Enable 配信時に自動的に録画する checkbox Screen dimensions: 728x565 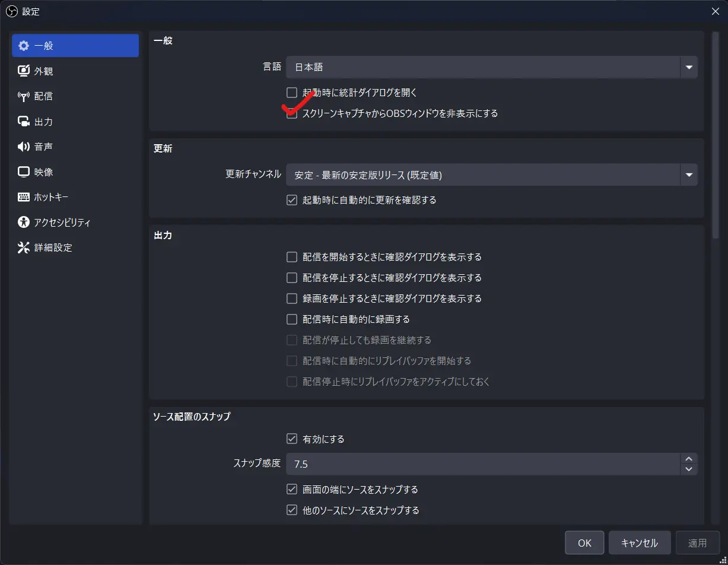pos(291,319)
